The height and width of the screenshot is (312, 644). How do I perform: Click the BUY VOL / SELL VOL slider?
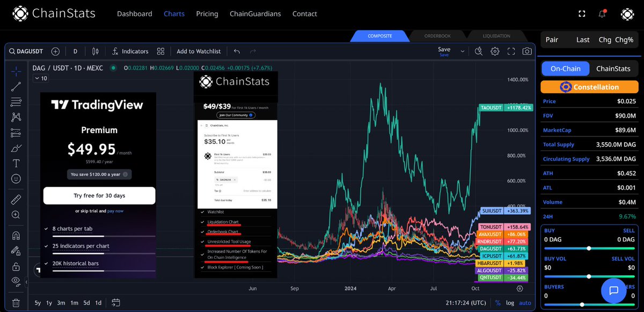[589, 277]
